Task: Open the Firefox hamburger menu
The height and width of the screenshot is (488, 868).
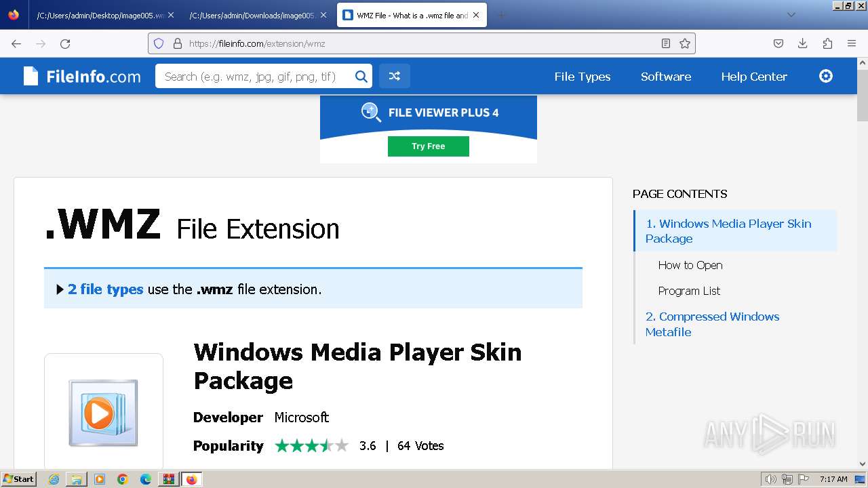Action: pos(852,43)
